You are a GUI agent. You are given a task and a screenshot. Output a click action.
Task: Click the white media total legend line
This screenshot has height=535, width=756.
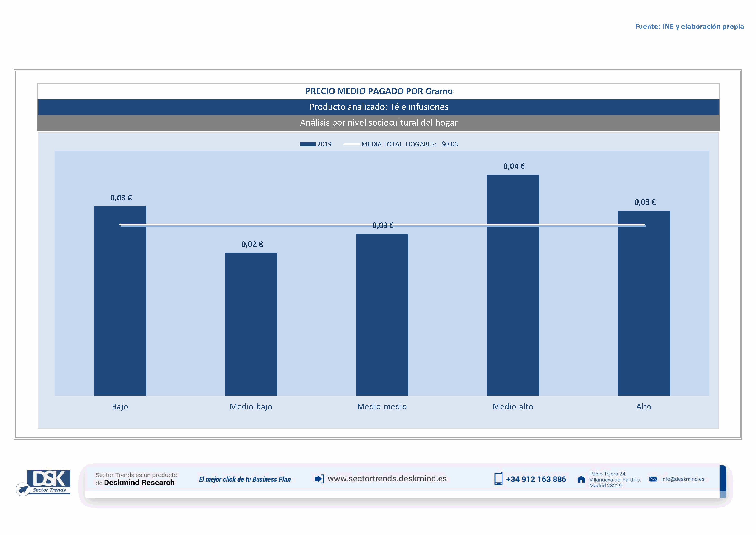[351, 144]
